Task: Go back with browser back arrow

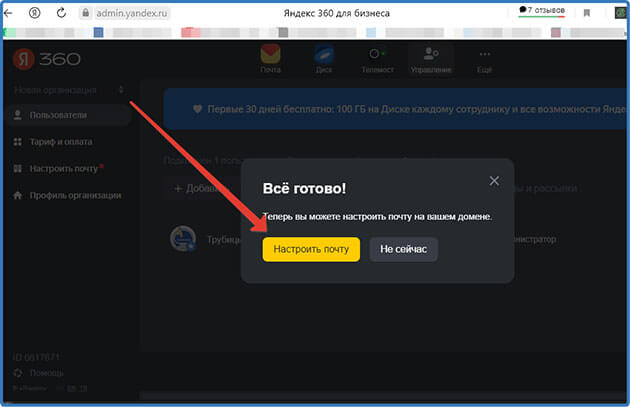Action: click(x=8, y=13)
